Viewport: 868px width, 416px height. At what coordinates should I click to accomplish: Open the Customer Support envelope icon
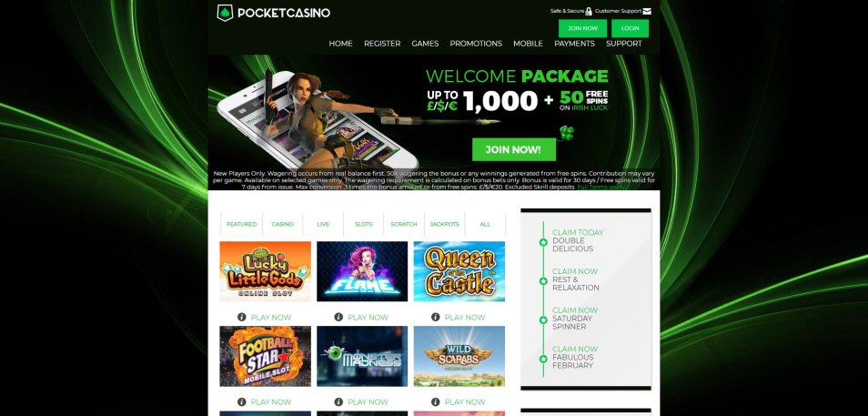pyautogui.click(x=647, y=11)
